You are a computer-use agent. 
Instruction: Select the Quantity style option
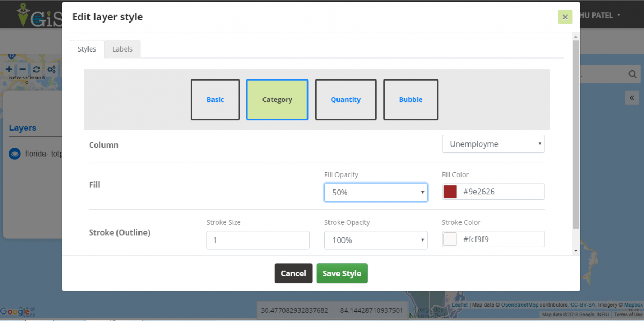pyautogui.click(x=345, y=99)
